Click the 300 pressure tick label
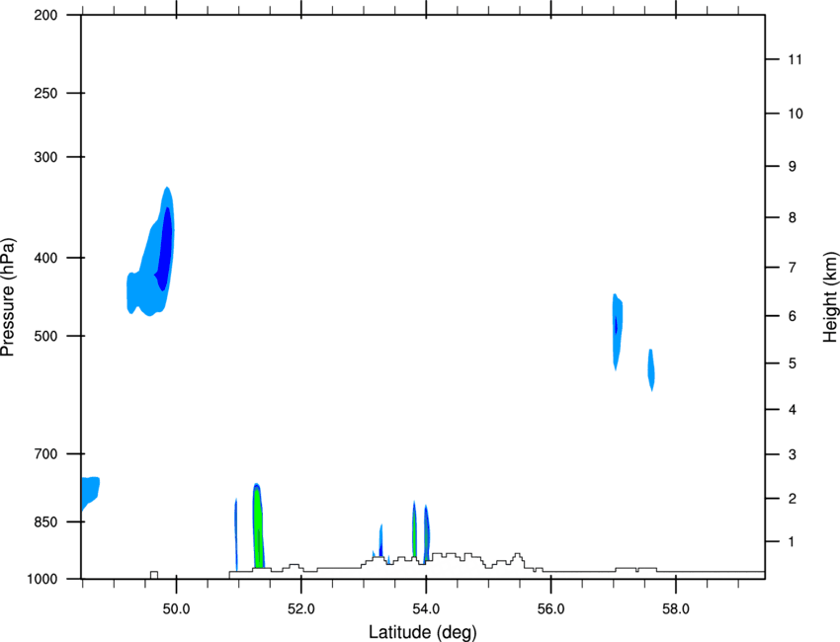Screen dimensions: 840x642 click(45, 157)
